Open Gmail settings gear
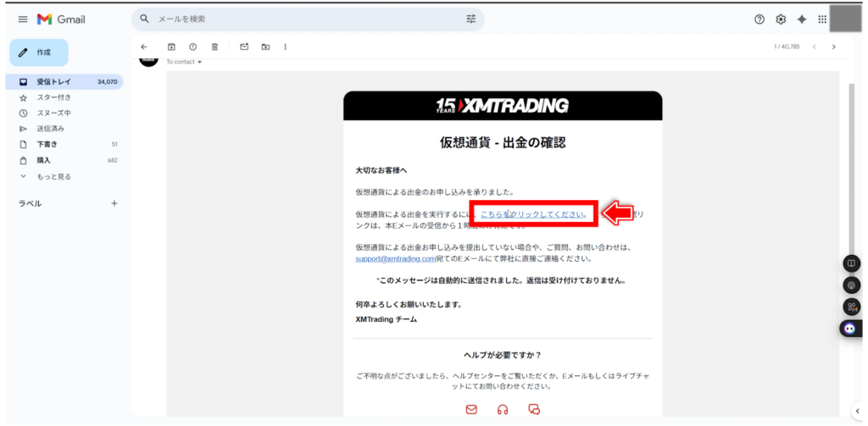Screen dimensions: 868x426 click(x=781, y=19)
